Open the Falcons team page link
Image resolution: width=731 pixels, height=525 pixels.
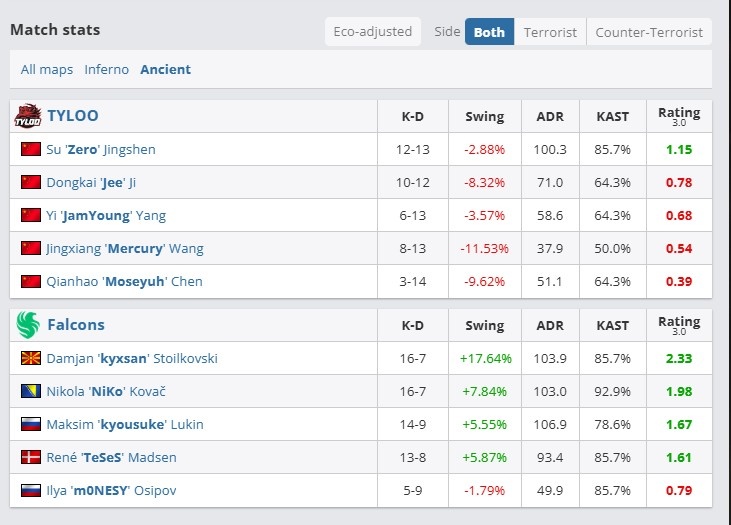76,325
